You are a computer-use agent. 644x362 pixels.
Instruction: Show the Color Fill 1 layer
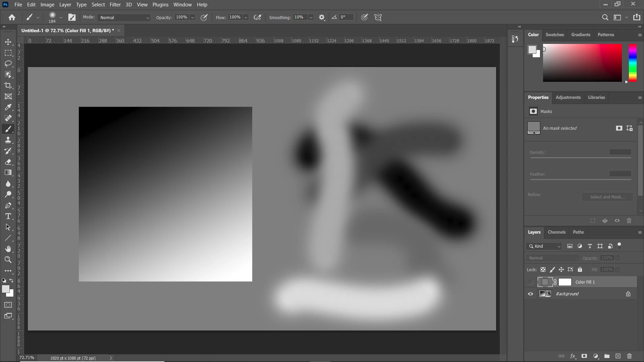pos(530,282)
